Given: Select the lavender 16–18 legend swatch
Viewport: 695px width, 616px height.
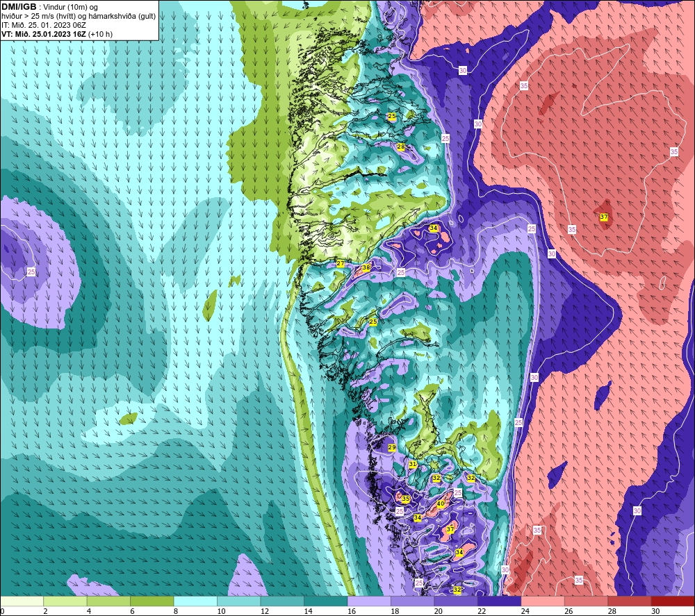Looking at the screenshot, I should coord(369,601).
